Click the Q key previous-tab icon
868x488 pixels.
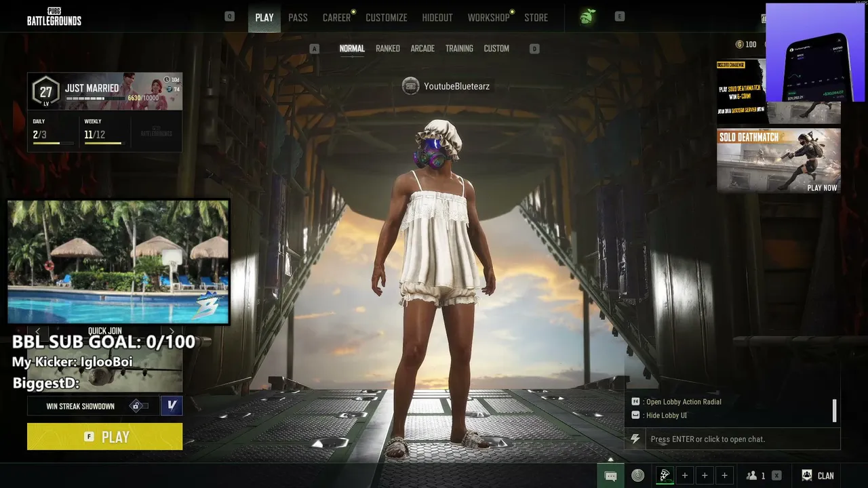point(230,16)
